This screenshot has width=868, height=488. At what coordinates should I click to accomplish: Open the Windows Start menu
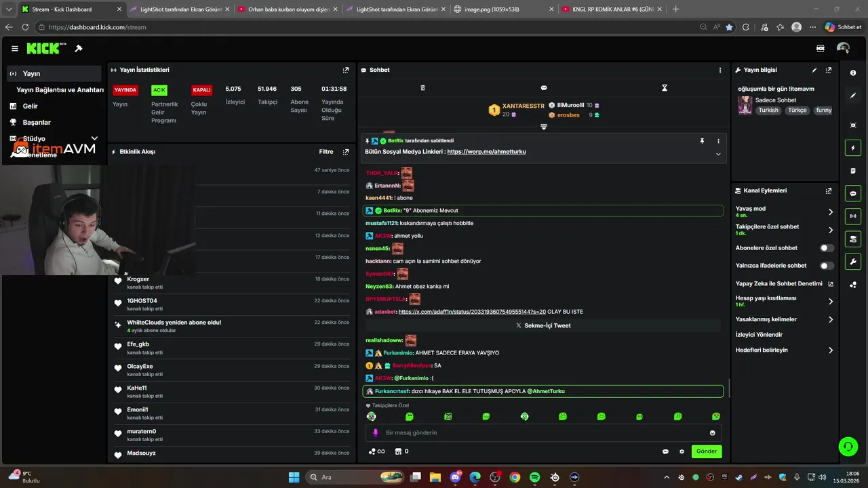coord(294,477)
